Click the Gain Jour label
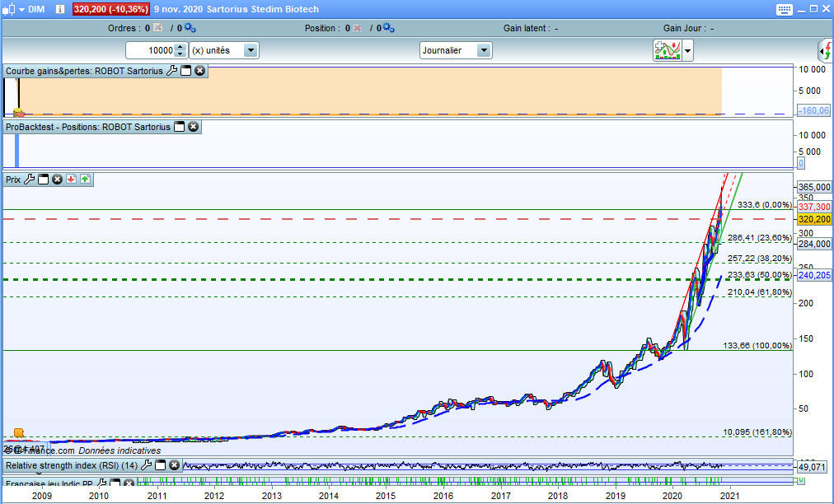The width and height of the screenshot is (834, 504). coord(685,28)
